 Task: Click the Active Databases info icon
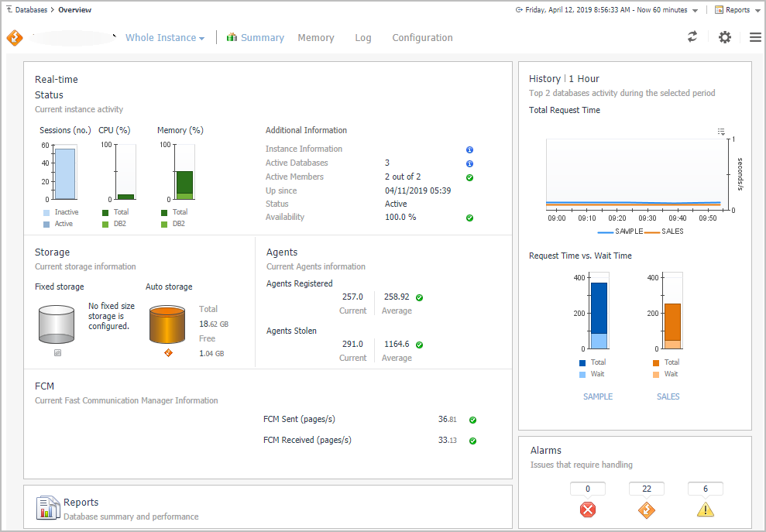coord(469,163)
